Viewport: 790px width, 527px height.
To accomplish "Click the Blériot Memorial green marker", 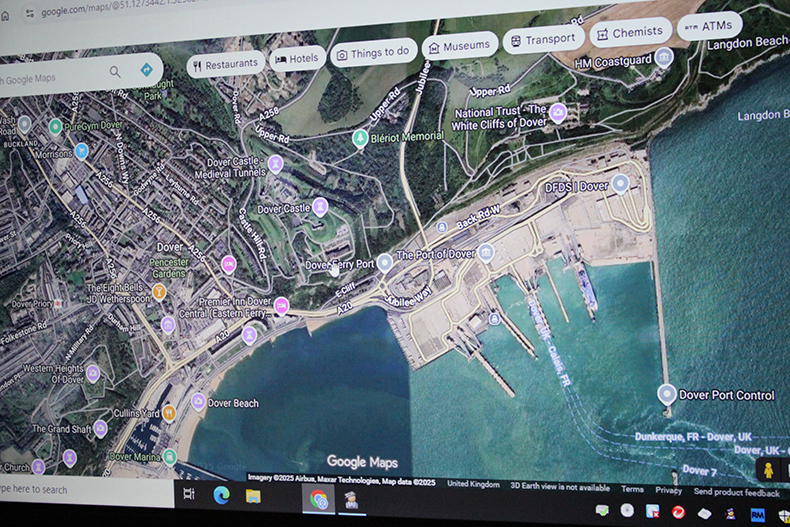I will pos(360,138).
